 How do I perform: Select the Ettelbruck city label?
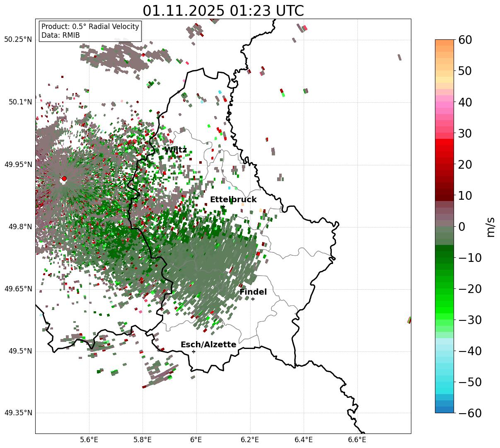pos(233,200)
